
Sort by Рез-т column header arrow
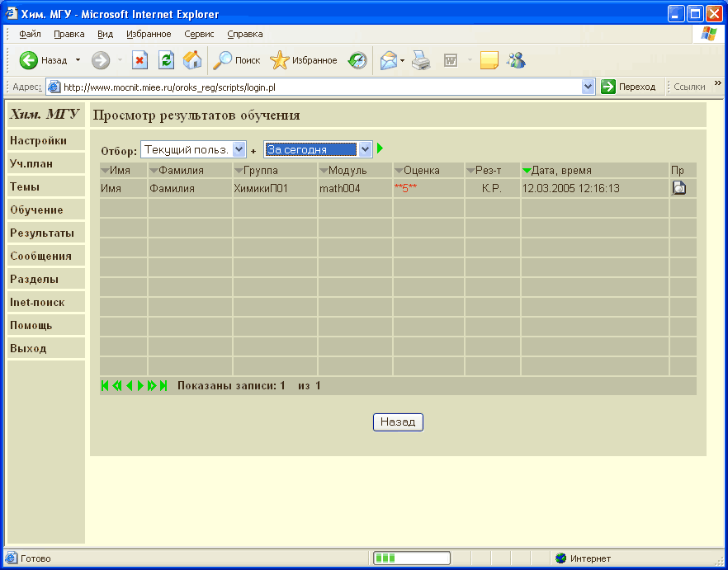coord(470,171)
